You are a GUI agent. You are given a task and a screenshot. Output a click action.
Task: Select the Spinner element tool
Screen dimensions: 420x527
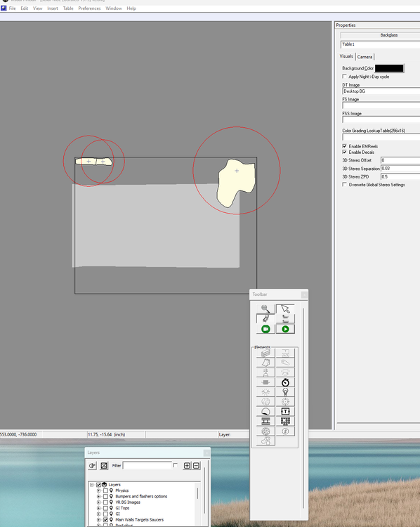pyautogui.click(x=265, y=382)
